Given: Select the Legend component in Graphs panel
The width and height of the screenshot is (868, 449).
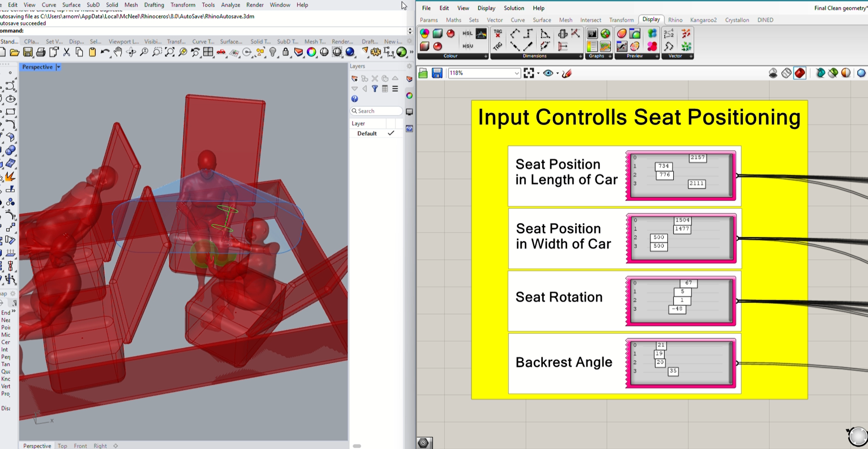Looking at the screenshot, I should (592, 46).
